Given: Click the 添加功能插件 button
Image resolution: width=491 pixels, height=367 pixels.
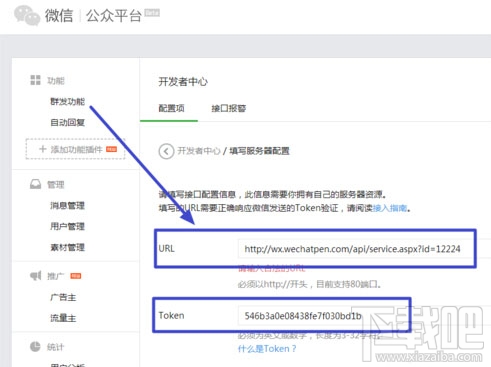Looking at the screenshot, I should point(75,149).
